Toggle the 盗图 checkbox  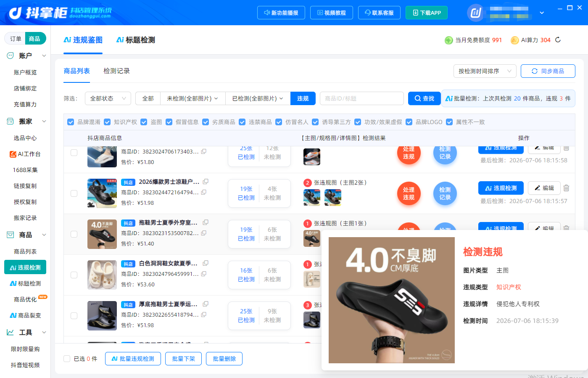point(144,122)
